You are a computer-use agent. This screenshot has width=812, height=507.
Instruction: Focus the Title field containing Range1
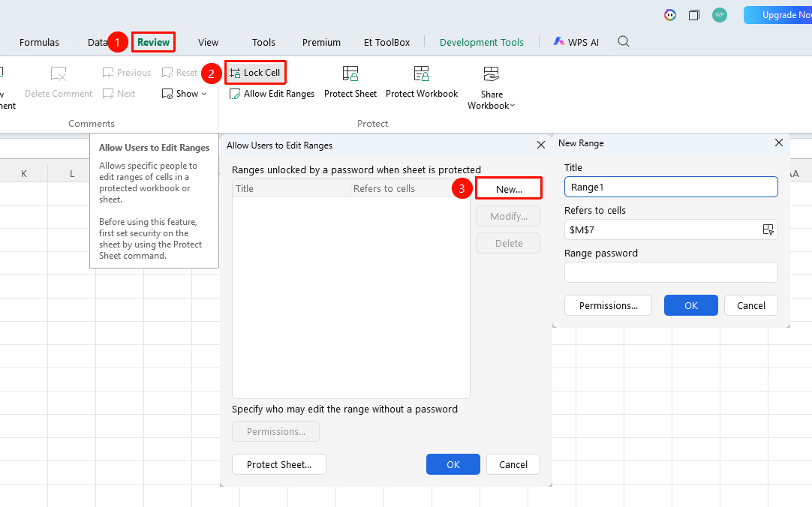point(671,187)
